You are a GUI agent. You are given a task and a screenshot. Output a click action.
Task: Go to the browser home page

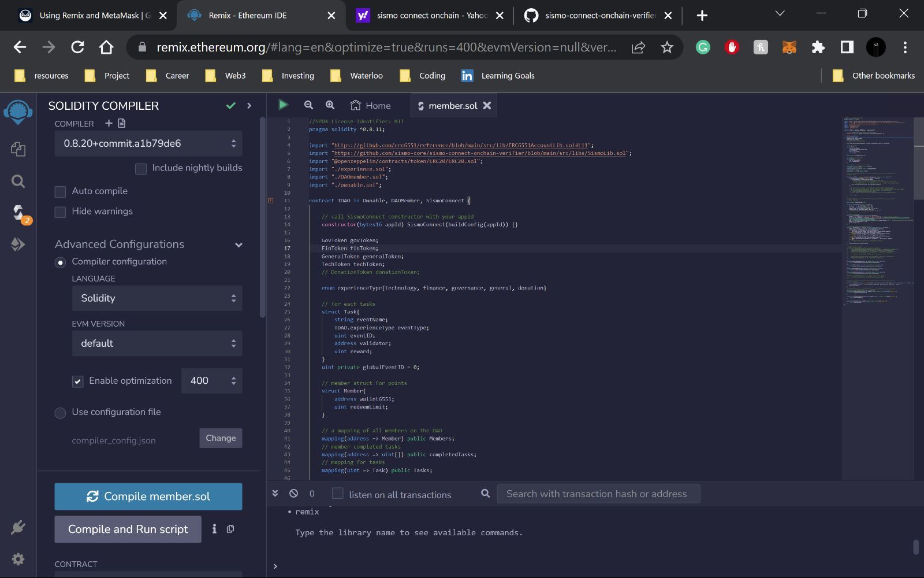point(106,47)
